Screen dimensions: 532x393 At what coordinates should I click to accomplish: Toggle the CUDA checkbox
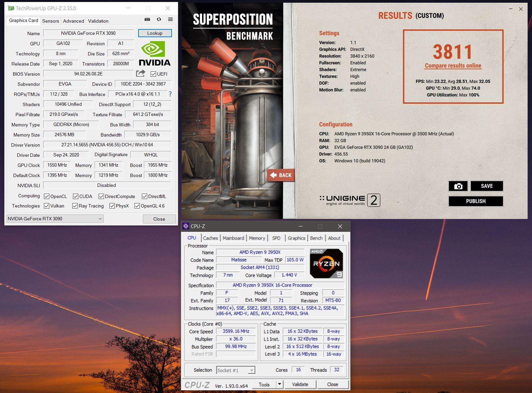click(x=76, y=196)
